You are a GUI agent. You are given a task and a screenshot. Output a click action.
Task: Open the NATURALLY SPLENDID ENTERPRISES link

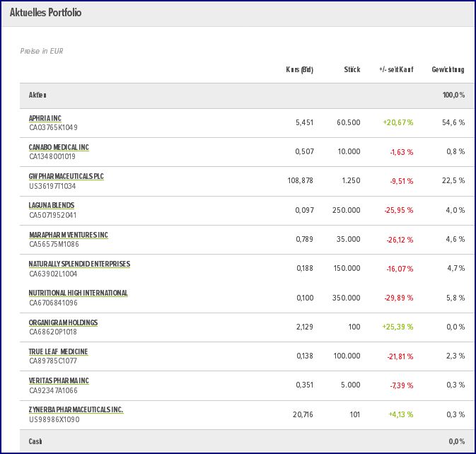click(79, 264)
